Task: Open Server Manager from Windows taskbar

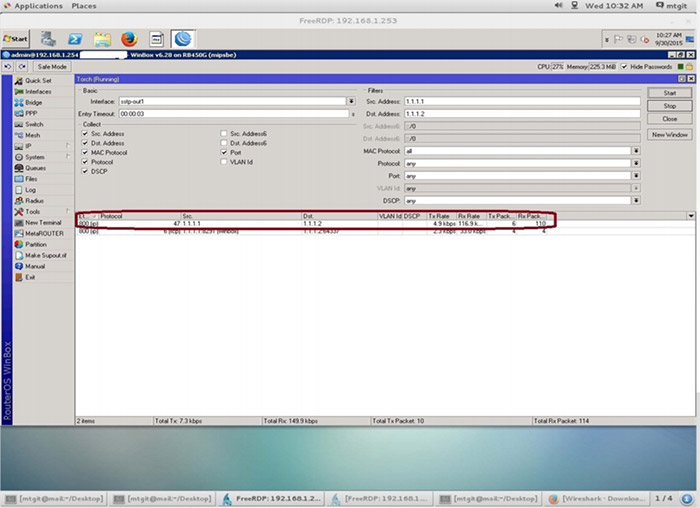Action: click(48, 39)
